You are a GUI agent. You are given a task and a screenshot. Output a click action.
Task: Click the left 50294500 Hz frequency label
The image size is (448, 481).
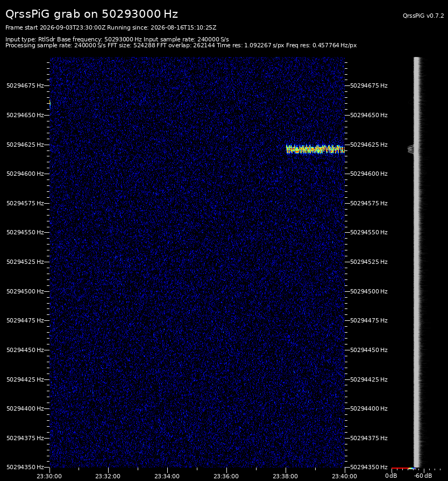pyautogui.click(x=25, y=291)
